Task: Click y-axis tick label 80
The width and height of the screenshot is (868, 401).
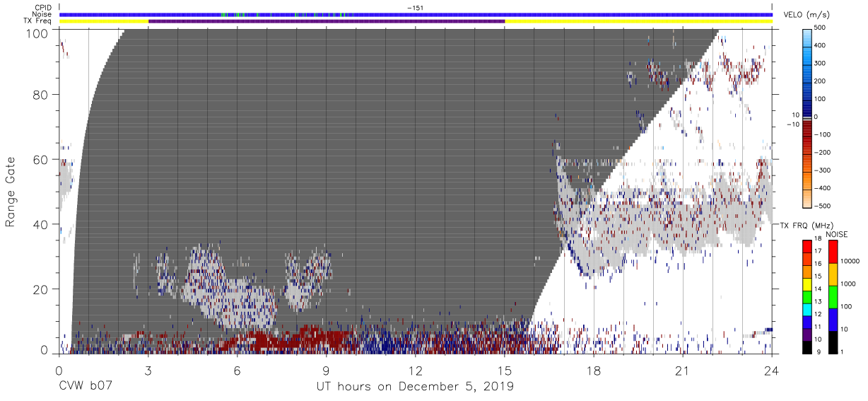Action: 40,94
